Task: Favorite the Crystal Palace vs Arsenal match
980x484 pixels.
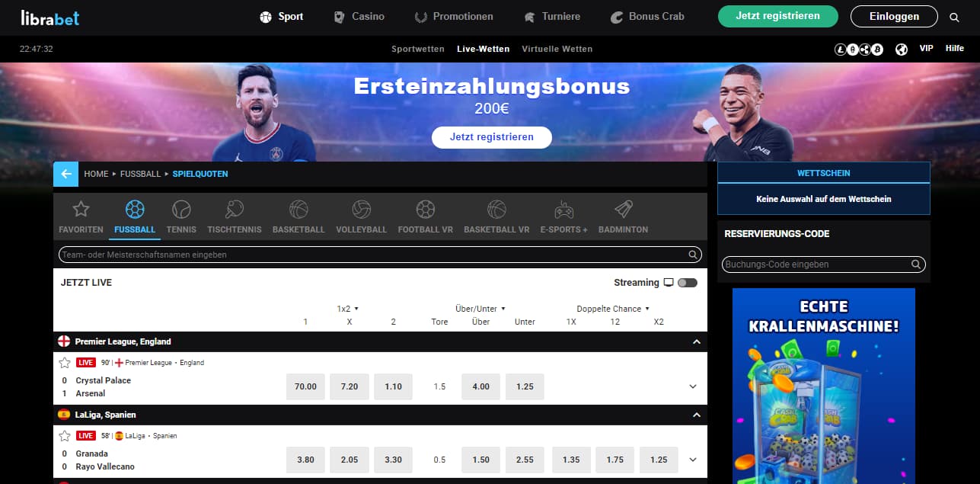Action: tap(65, 363)
